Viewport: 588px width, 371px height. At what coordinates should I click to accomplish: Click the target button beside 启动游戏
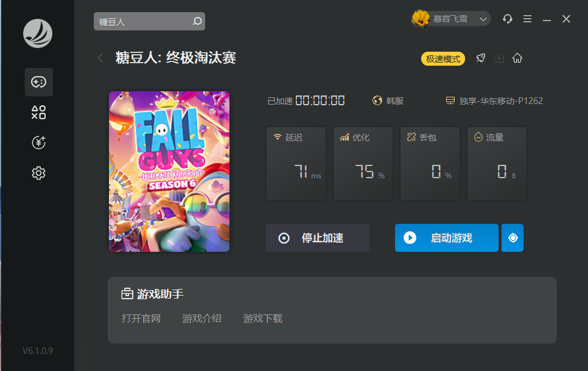click(x=513, y=238)
